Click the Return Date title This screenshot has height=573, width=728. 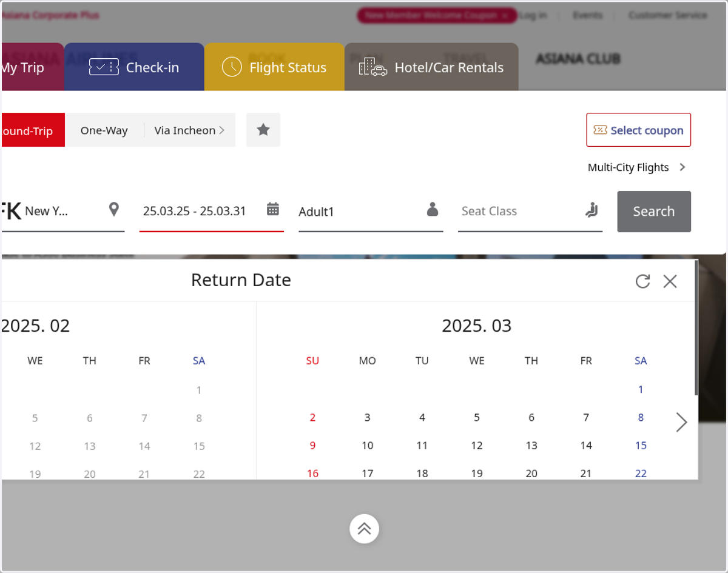(x=241, y=280)
